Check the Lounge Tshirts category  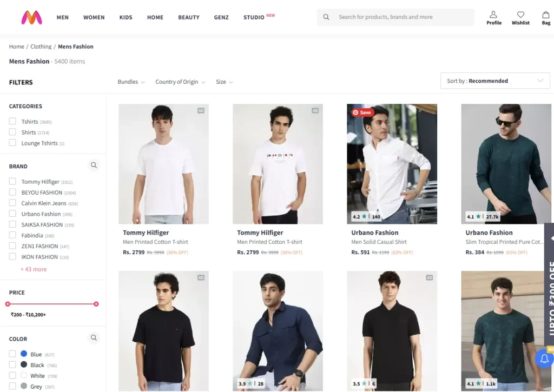(12, 143)
